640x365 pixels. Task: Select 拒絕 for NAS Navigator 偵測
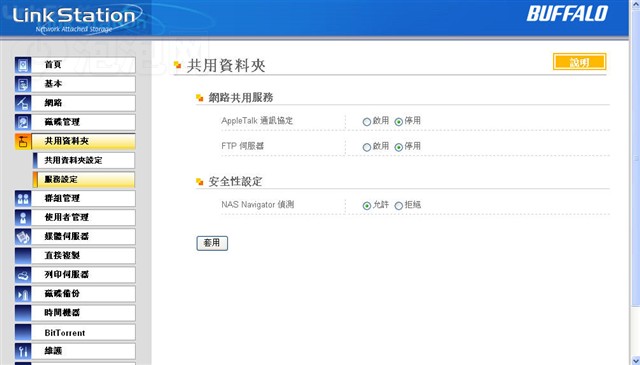coord(398,206)
